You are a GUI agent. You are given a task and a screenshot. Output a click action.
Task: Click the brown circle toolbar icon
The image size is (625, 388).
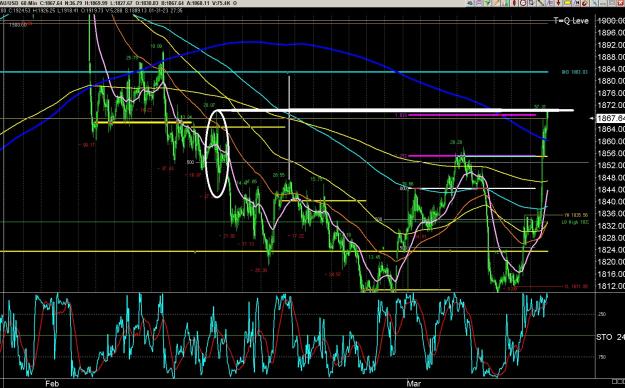(x=584, y=3)
